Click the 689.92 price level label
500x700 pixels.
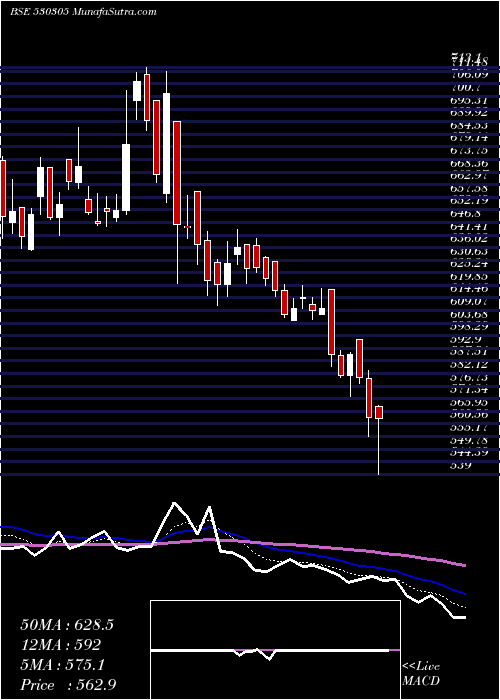pos(469,113)
